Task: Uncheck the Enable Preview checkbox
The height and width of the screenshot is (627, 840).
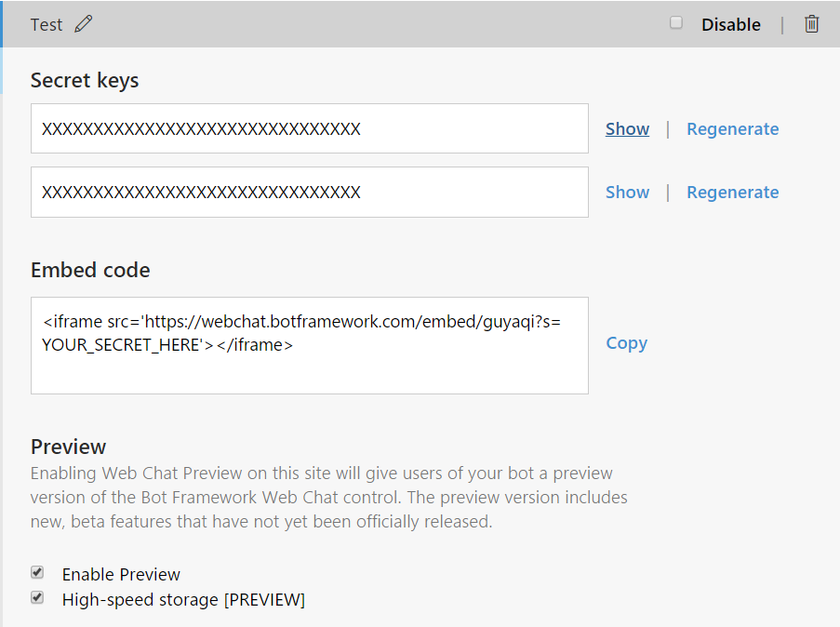Action: (37, 573)
